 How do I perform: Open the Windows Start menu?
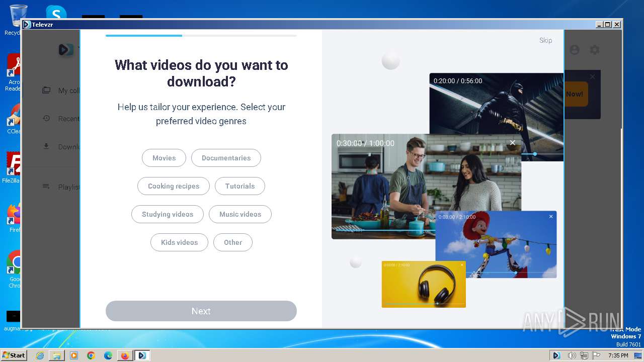(14, 355)
